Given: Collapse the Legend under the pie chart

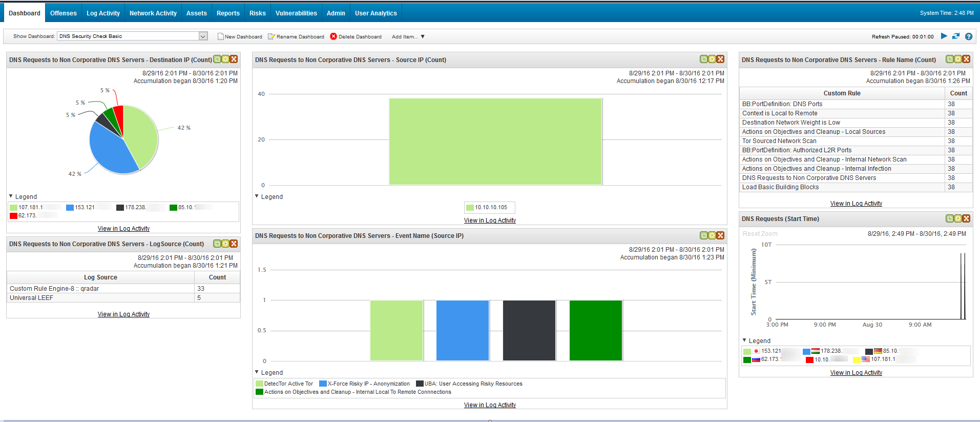Looking at the screenshot, I should [x=11, y=196].
